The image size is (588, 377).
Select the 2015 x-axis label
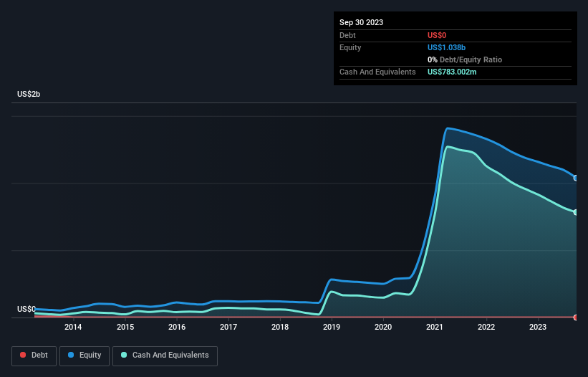coord(125,327)
